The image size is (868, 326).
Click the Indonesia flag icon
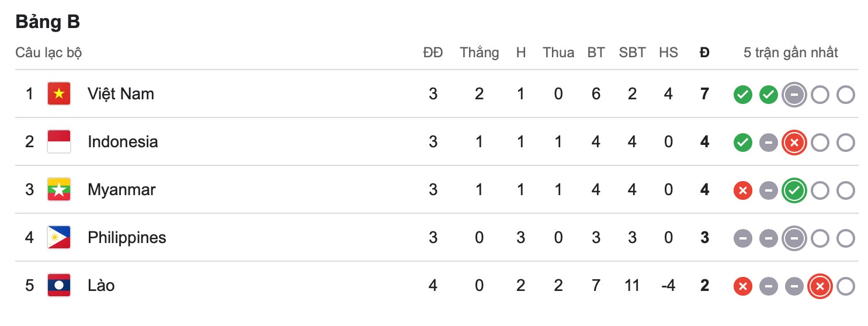click(x=59, y=141)
